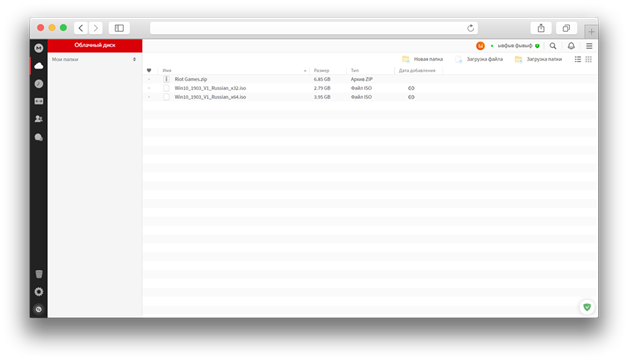The width and height of the screenshot is (628, 360).
Task: Click the orange user avatar icon
Action: pos(480,46)
